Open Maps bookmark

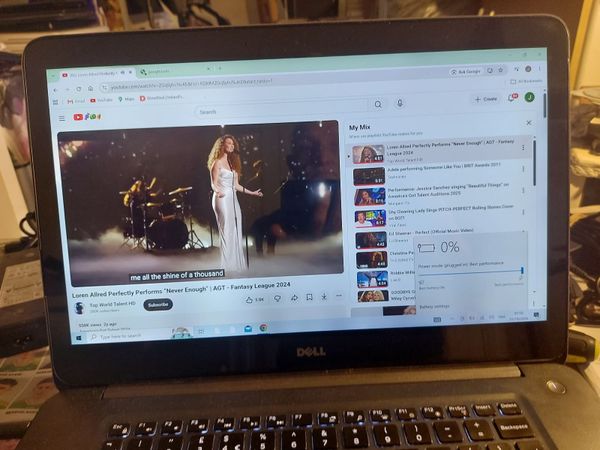point(126,99)
